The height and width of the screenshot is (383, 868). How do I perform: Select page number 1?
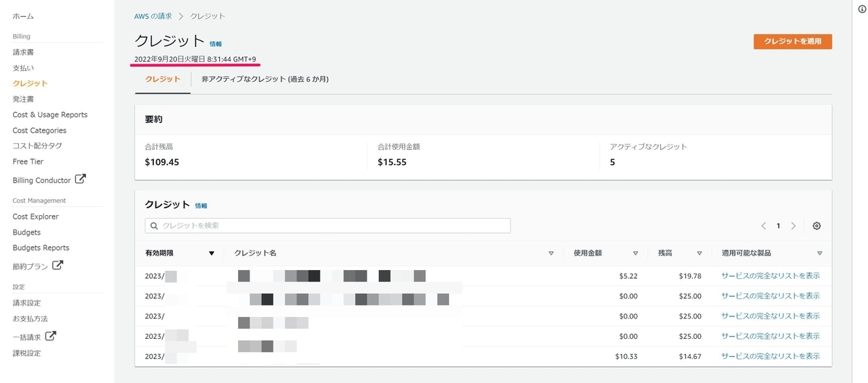click(x=778, y=226)
